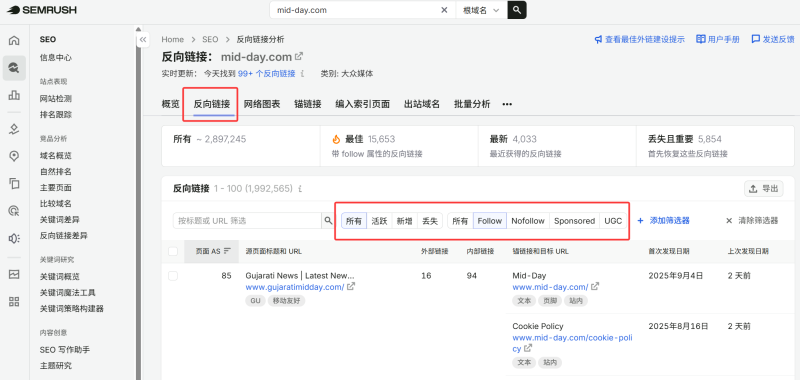Switch to the 锚链接 tab
Image resolution: width=800 pixels, height=380 pixels.
(308, 104)
